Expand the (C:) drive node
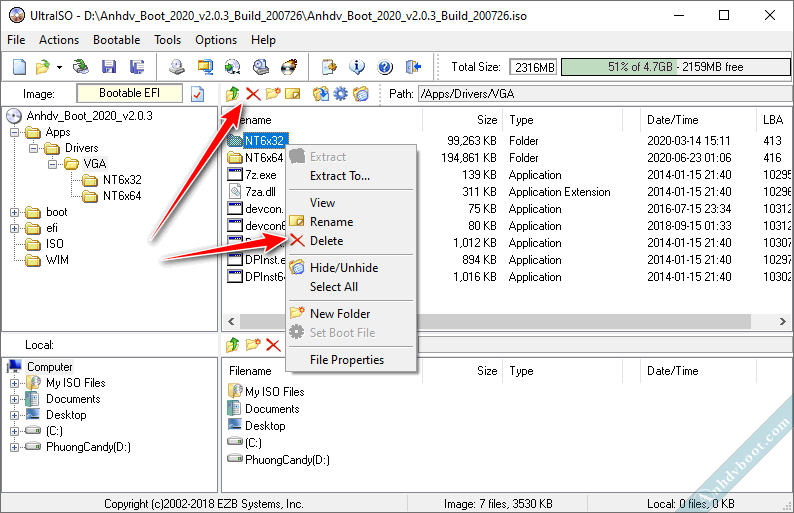 click(15, 431)
